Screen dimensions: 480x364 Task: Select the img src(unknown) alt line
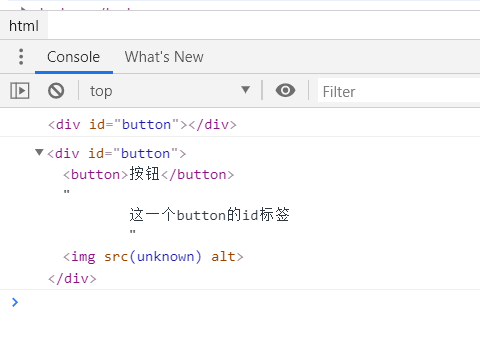153,257
